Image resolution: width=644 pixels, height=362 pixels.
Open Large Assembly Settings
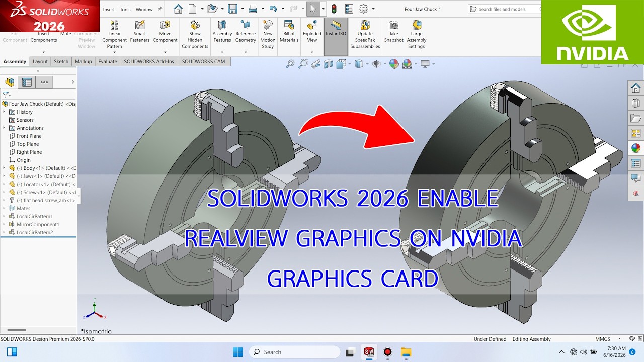coord(417,35)
